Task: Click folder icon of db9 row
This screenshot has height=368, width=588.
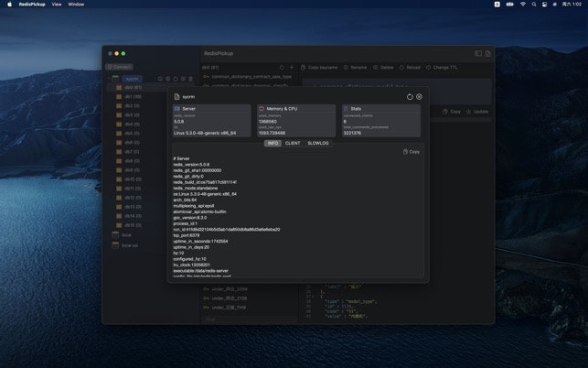Action: [119, 170]
